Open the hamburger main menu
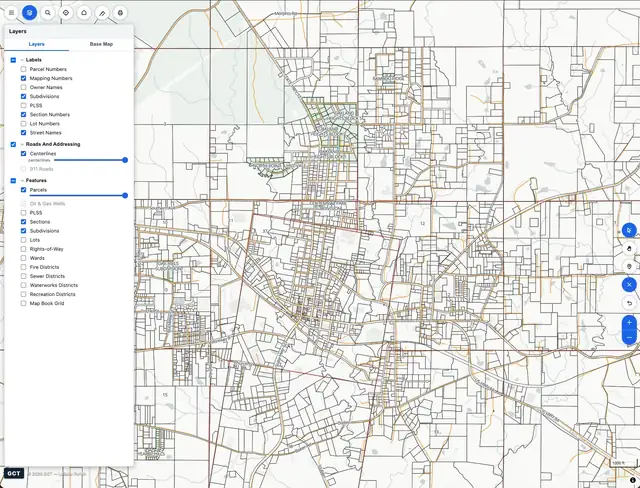Image resolution: width=640 pixels, height=488 pixels. click(x=11, y=13)
